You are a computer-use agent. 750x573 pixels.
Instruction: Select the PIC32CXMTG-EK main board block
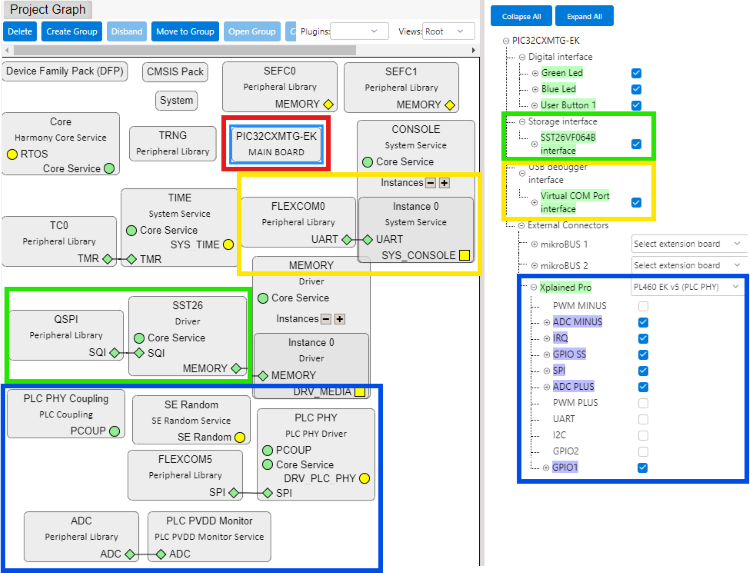coord(275,143)
